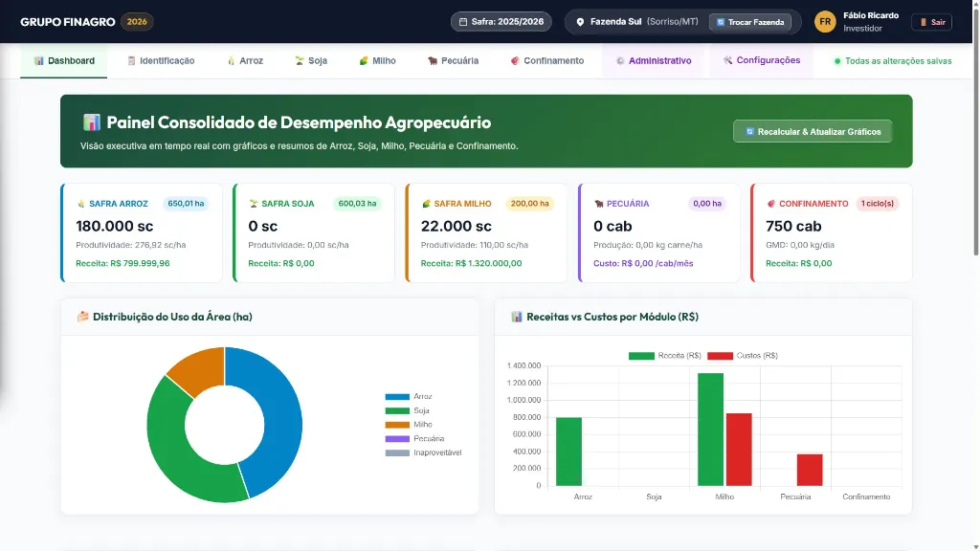Click the Pecuária tab cattle icon

click(433, 60)
